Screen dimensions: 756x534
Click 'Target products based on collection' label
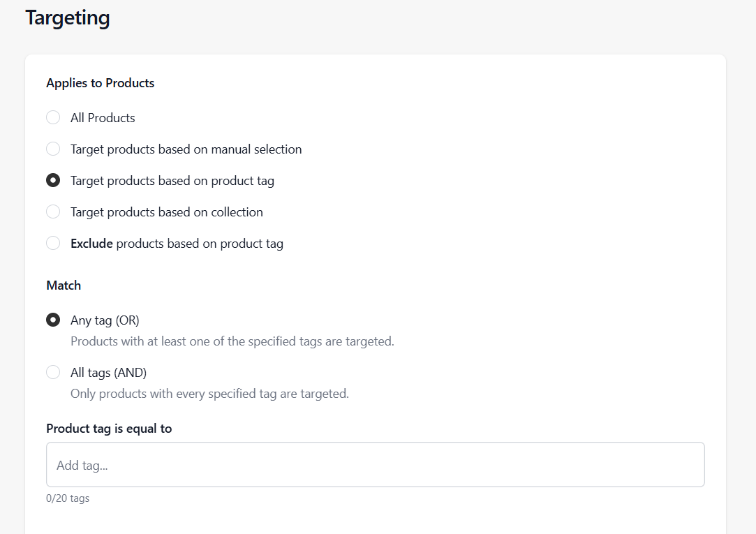(x=166, y=212)
